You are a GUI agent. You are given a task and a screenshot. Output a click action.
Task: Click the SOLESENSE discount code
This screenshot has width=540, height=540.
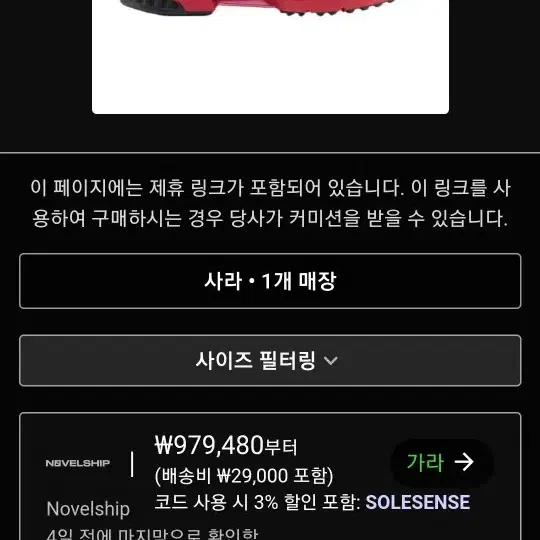(418, 502)
